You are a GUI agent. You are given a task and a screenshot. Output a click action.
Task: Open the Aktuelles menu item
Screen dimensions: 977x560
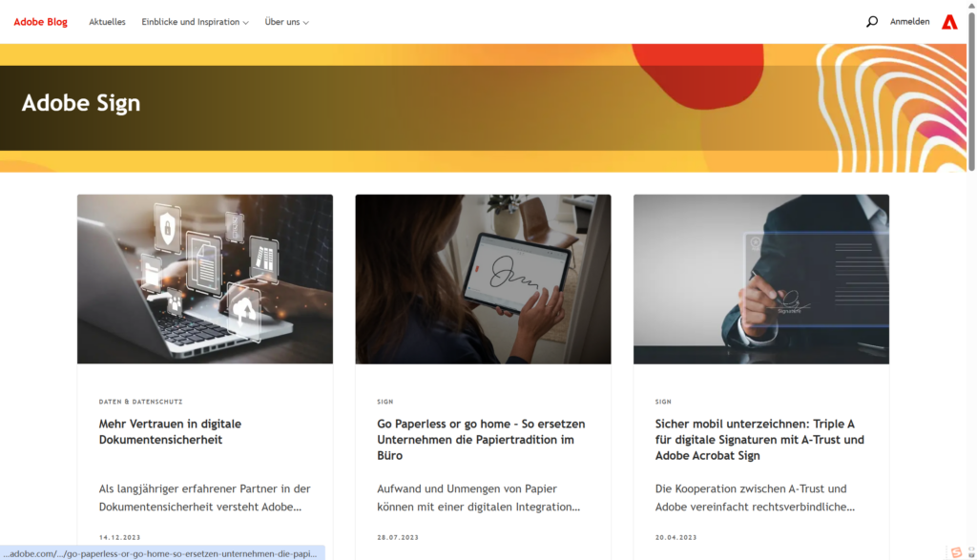(x=107, y=22)
